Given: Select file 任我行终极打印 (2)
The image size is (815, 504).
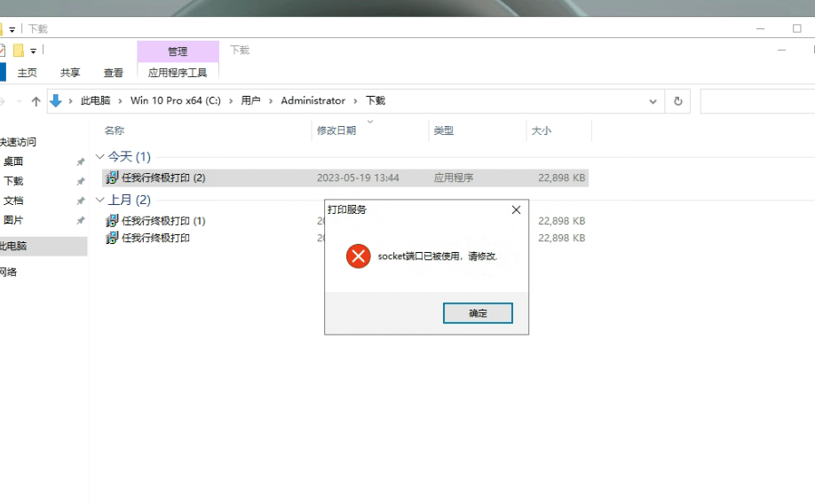Looking at the screenshot, I should pyautogui.click(x=345, y=177).
